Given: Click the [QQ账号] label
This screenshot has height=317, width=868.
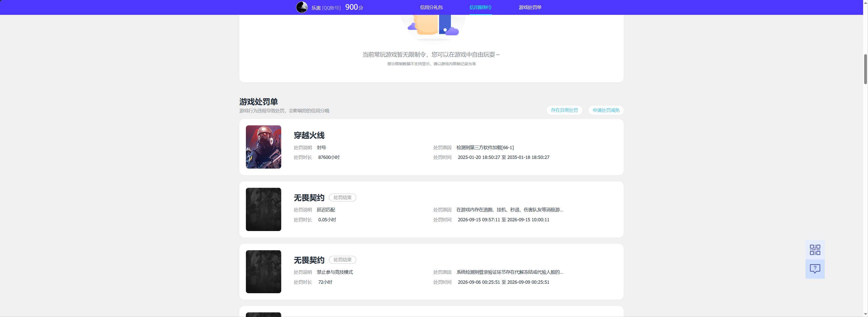Looking at the screenshot, I should click(331, 8).
